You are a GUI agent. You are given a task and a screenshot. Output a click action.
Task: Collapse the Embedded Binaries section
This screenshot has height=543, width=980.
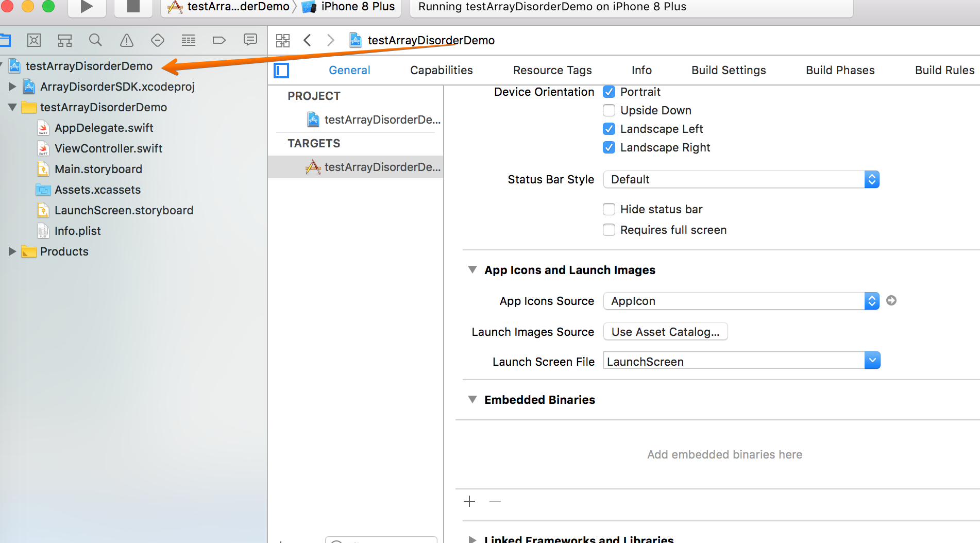coord(472,400)
